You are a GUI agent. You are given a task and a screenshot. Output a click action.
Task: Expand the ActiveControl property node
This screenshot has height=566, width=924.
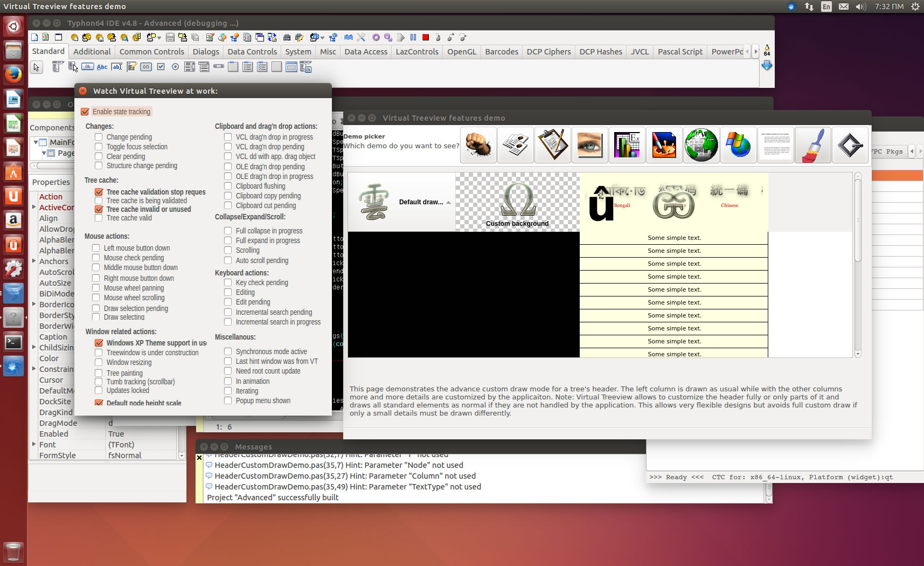(x=34, y=207)
